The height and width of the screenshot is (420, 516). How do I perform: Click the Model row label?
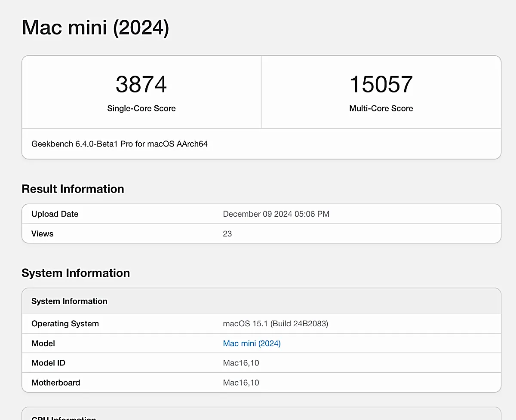(x=43, y=343)
